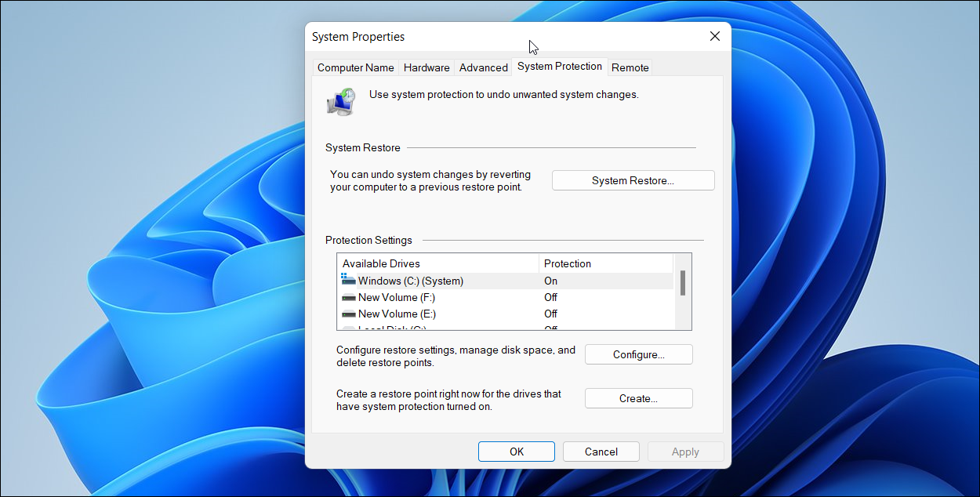Screen dimensions: 980x497
Task: Click the partially visible Local Disk drive icon
Action: 347,328
